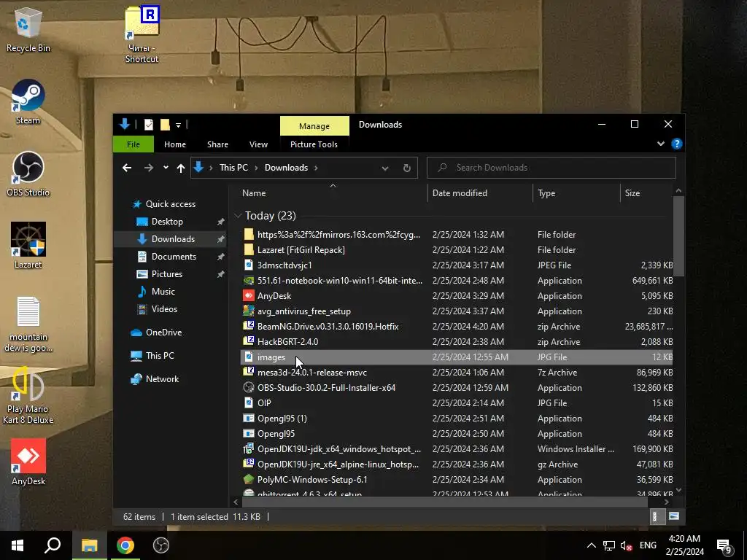Viewport: 747px width, 560px height.
Task: Open the Lazaret game shortcut
Action: click(28, 246)
